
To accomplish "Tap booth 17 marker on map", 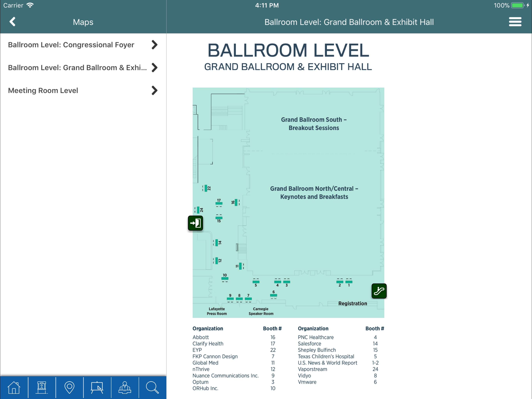I will pos(219,203).
